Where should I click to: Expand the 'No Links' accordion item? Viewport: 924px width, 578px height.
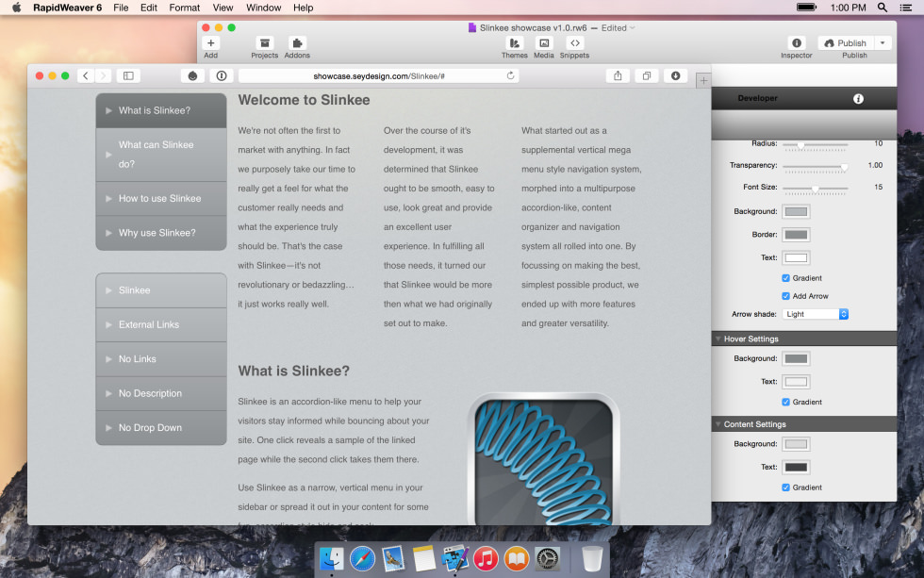point(161,359)
